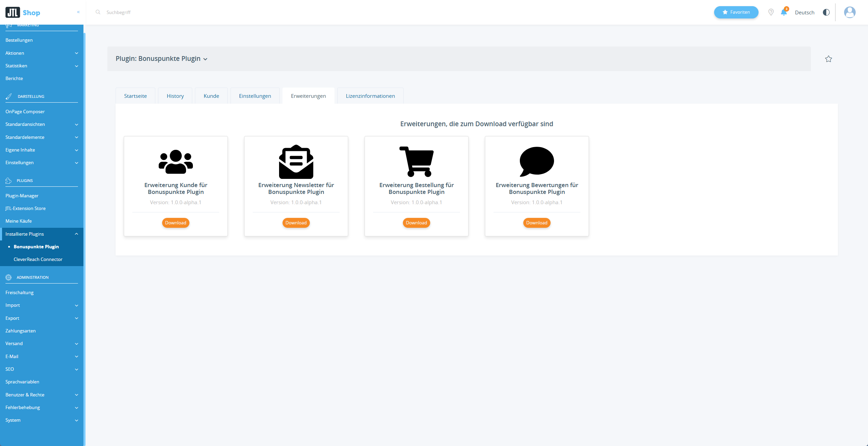Click the Plugins puzzle icon

click(9, 181)
